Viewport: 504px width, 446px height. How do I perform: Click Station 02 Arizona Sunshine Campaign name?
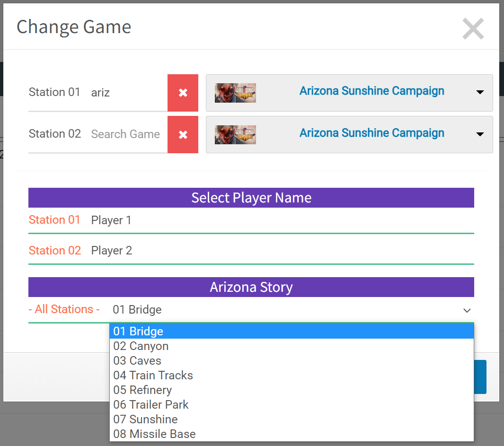pos(372,133)
